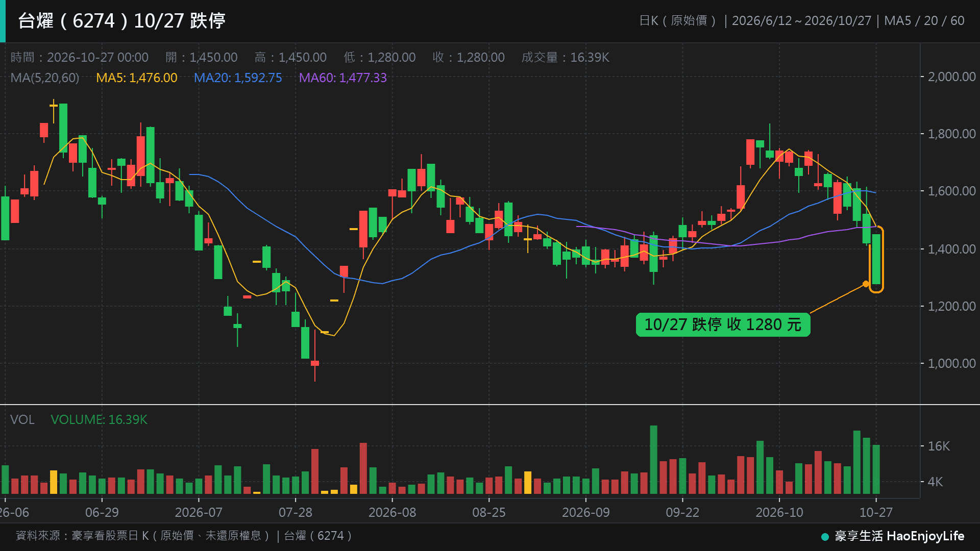Image resolution: width=980 pixels, height=551 pixels.
Task: Click the 10/27 limit-down green candlestick
Action: [876, 259]
